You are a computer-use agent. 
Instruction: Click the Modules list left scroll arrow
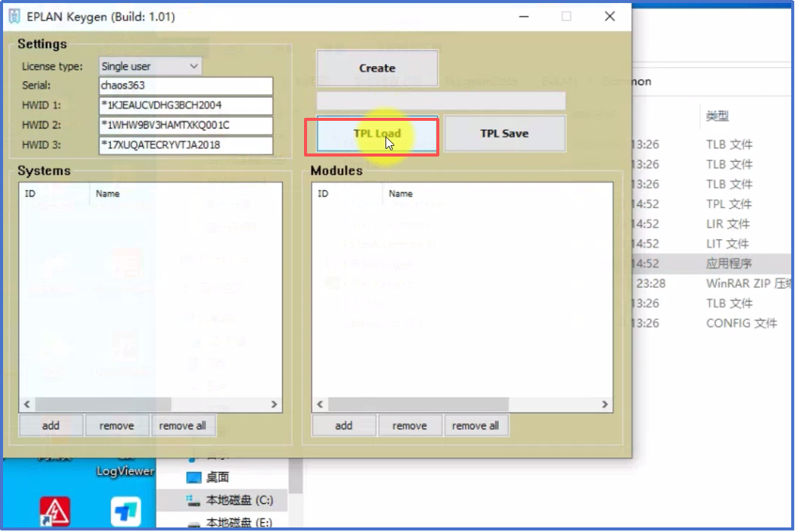coord(320,404)
